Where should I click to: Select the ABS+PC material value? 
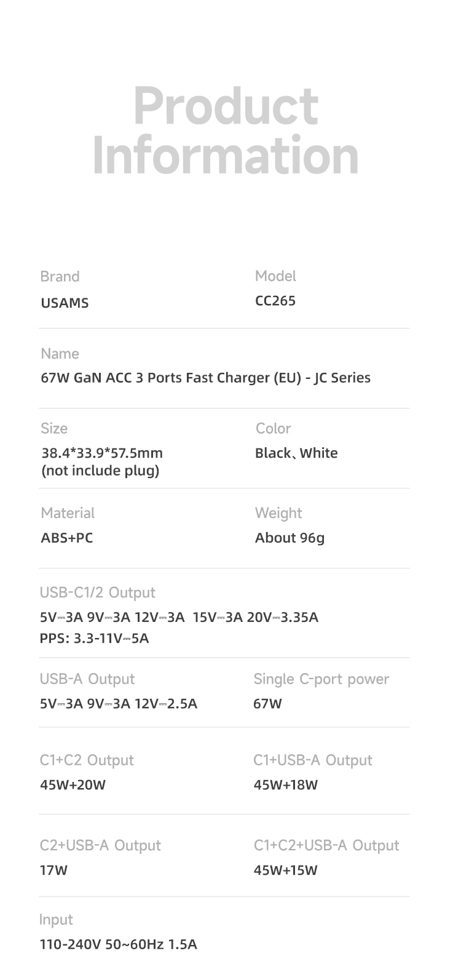[67, 538]
